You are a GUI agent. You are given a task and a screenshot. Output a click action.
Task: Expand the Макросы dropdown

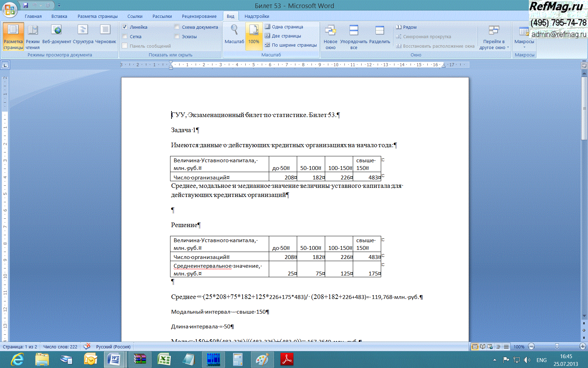tap(524, 37)
